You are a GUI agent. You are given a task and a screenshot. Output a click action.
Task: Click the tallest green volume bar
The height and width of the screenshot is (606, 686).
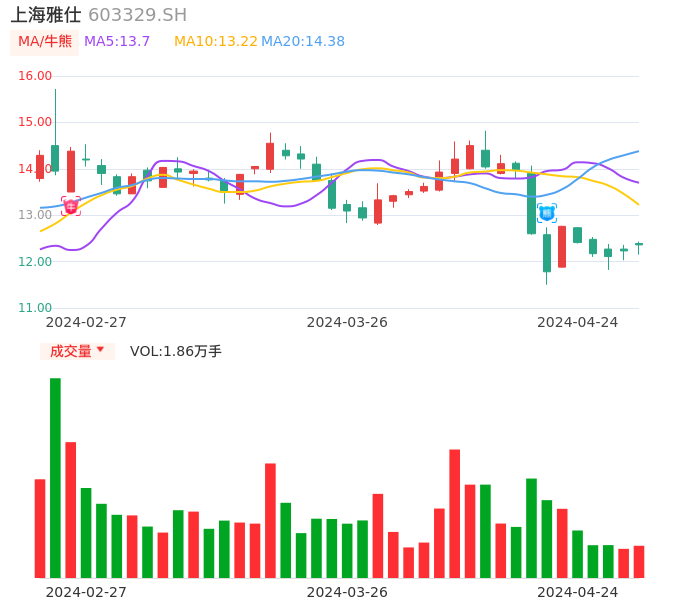click(55, 478)
